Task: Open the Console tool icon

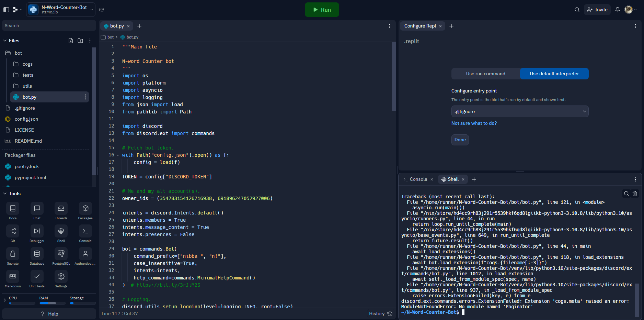Action: 85,231
